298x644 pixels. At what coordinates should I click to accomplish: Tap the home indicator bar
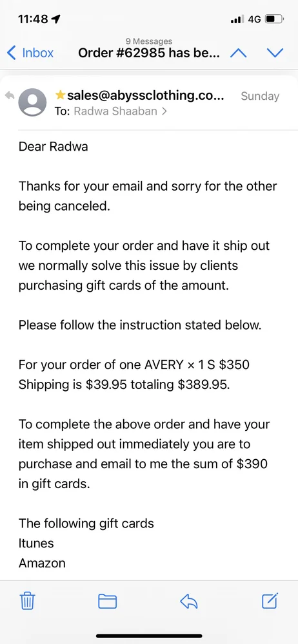pyautogui.click(x=149, y=636)
